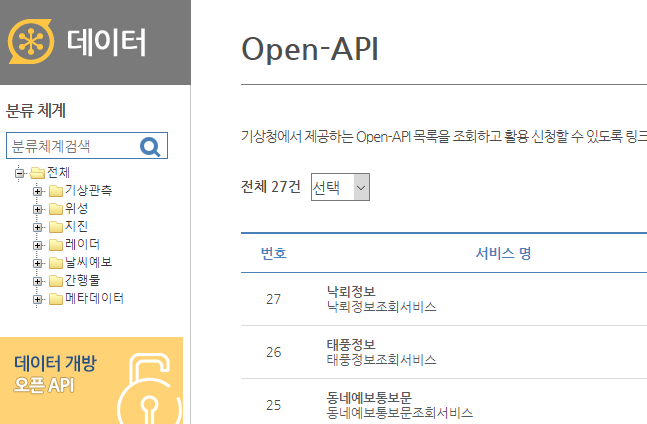The height and width of the screenshot is (424, 647).
Task: Select the 위성 category label
Action: [77, 208]
